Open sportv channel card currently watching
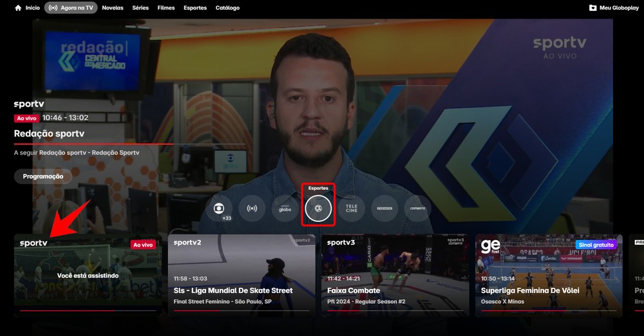Screen dimensions: 644x336 tap(88, 275)
